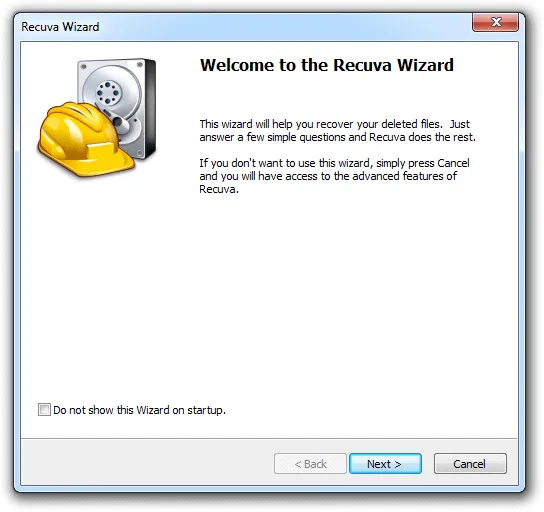The image size is (544, 512).
Task: Click the yellow hard hat icon
Action: tap(85, 139)
